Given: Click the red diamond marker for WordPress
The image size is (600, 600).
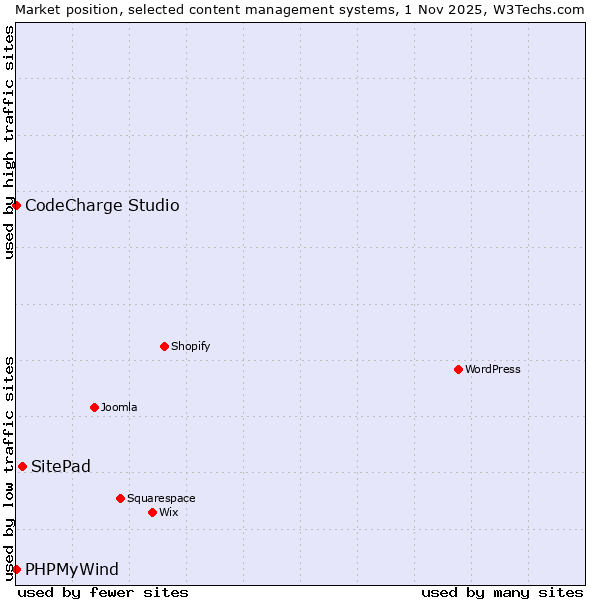Looking at the screenshot, I should click(458, 369).
